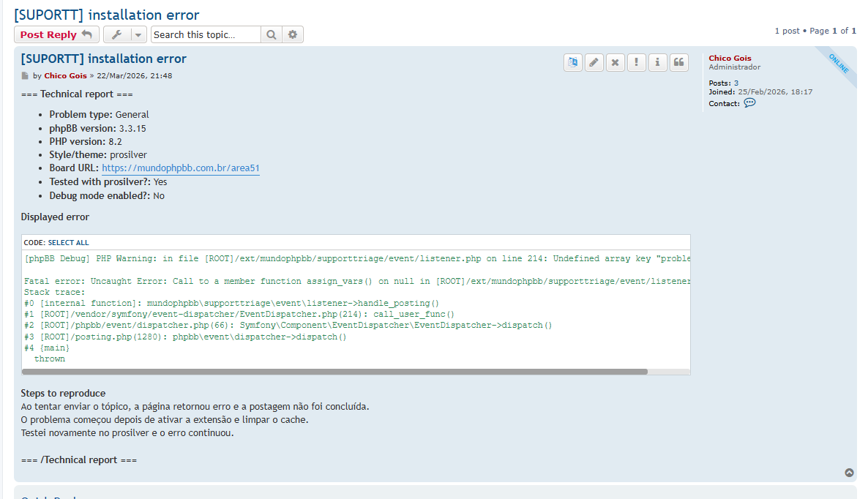The height and width of the screenshot is (499, 868).
Task: Click the Post Reply button
Action: (56, 34)
